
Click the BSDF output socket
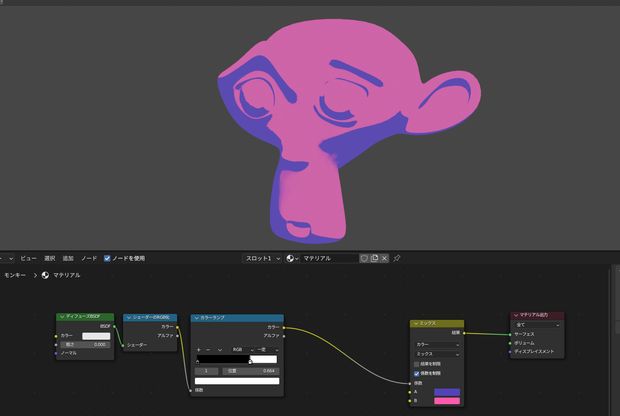tap(114, 326)
